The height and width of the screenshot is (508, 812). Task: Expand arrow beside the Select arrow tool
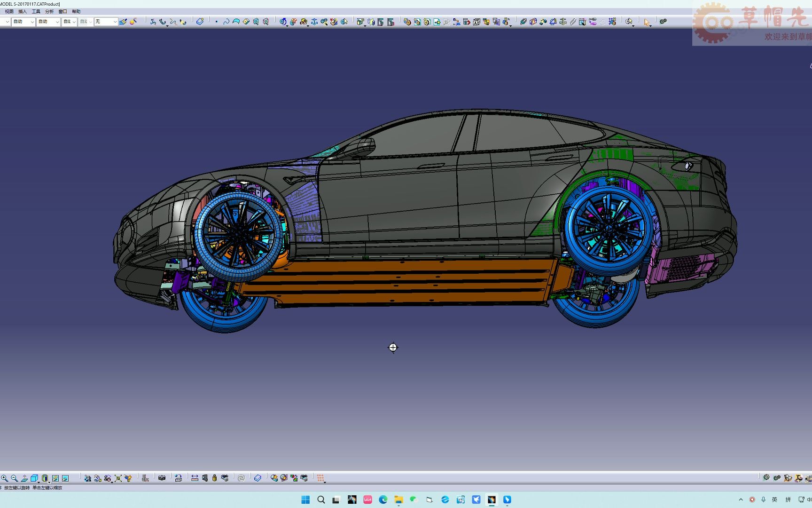[x=651, y=25]
